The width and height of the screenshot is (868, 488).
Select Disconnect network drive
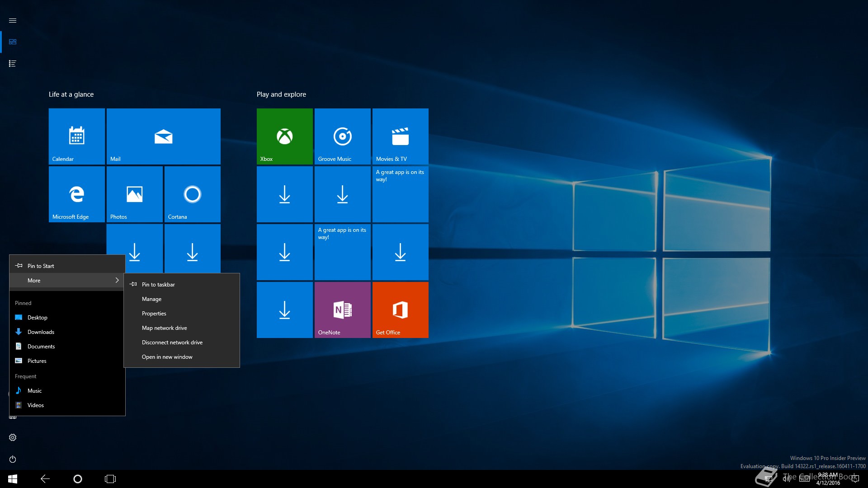pyautogui.click(x=182, y=343)
